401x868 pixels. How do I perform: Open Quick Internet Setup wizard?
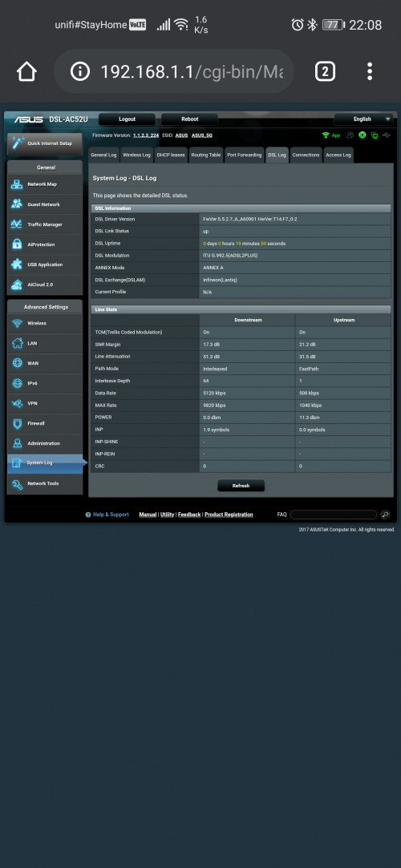pos(44,144)
